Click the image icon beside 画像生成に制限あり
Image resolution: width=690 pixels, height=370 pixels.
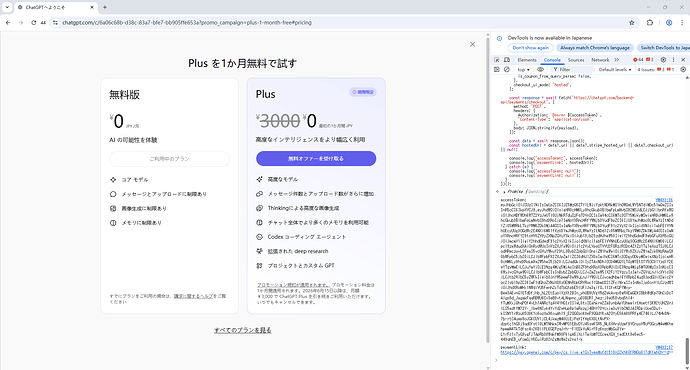113,209
